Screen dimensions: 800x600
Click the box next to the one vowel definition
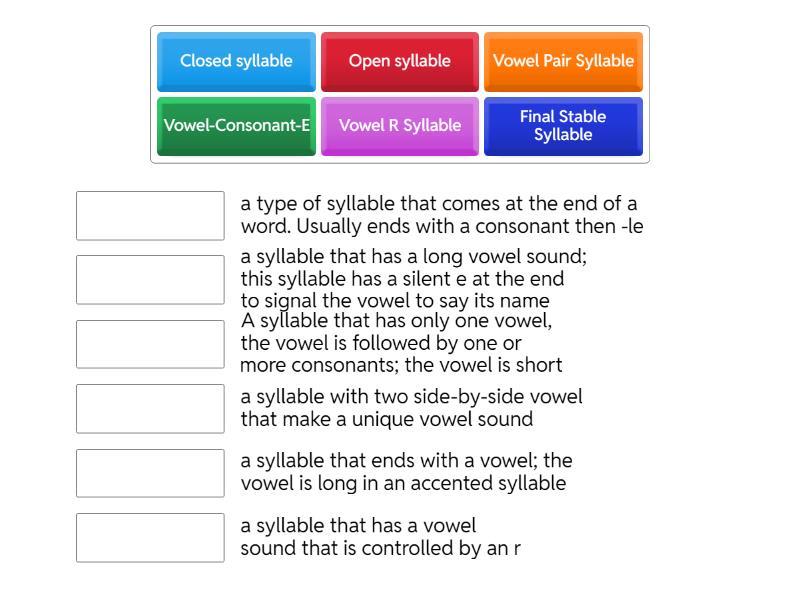(x=150, y=345)
